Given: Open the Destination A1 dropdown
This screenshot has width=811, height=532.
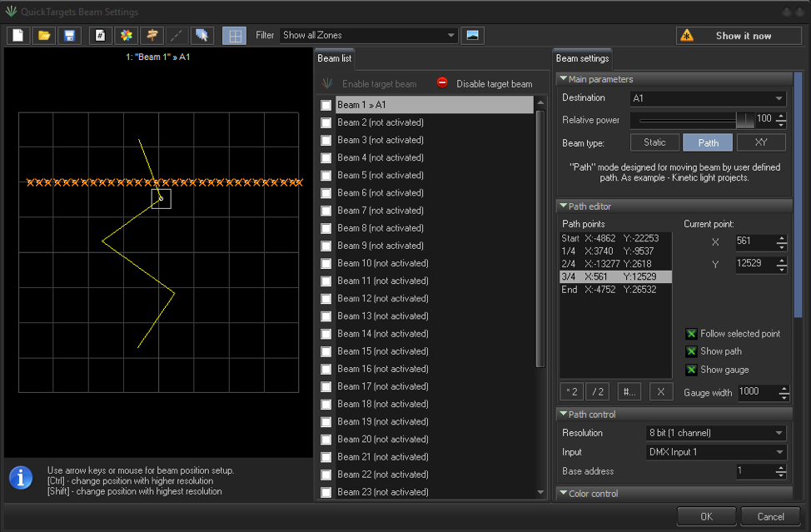Looking at the screenshot, I should 708,98.
